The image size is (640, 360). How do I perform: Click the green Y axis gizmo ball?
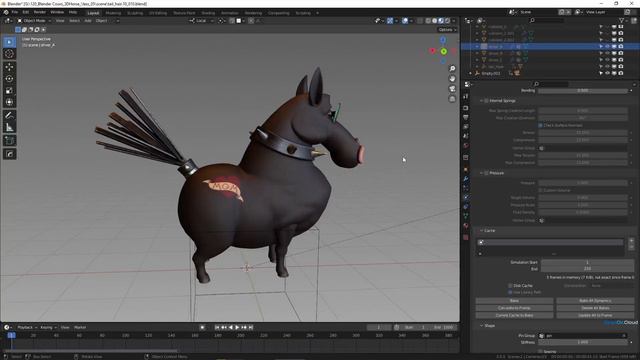443,51
